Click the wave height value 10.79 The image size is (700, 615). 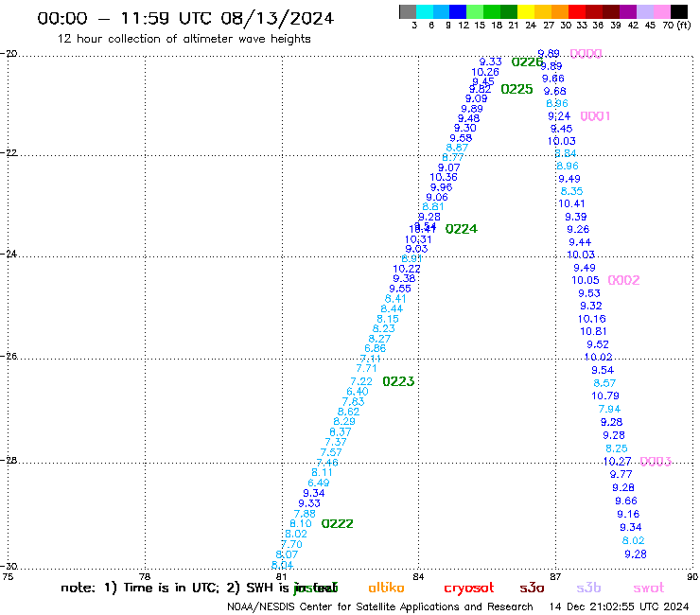[604, 395]
